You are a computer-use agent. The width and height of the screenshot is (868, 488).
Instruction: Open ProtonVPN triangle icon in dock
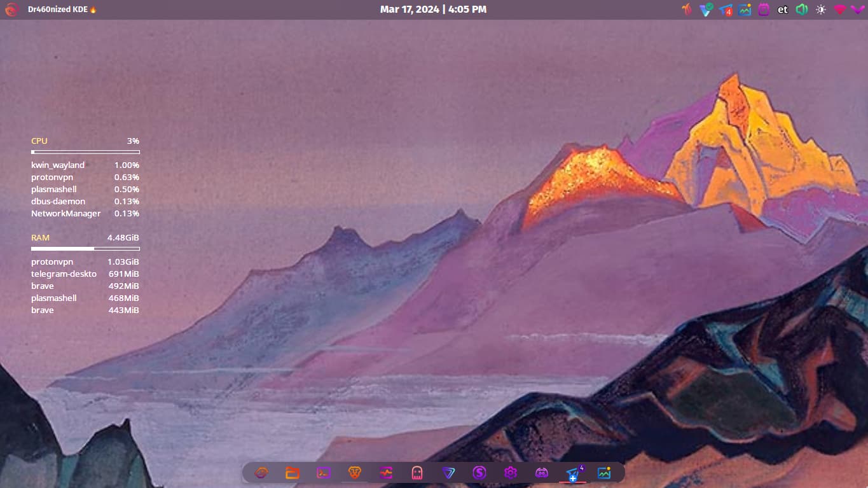point(448,473)
